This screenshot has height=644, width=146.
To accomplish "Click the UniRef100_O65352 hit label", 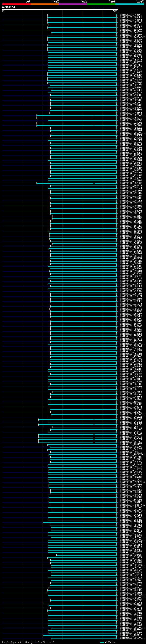I will pos(131,120).
